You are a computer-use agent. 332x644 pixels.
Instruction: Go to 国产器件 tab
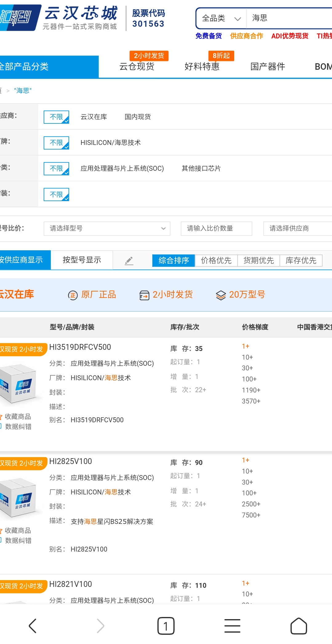[268, 66]
